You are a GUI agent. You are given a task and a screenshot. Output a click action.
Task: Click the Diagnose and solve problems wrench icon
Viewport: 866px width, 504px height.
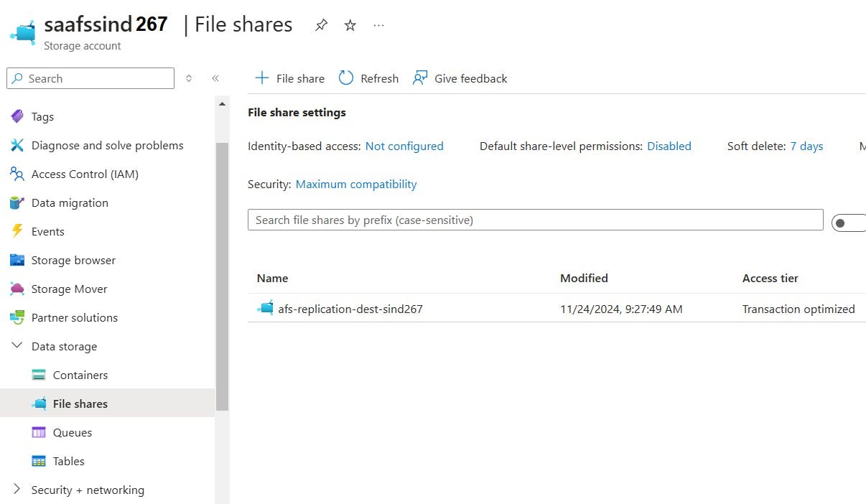[x=17, y=145]
